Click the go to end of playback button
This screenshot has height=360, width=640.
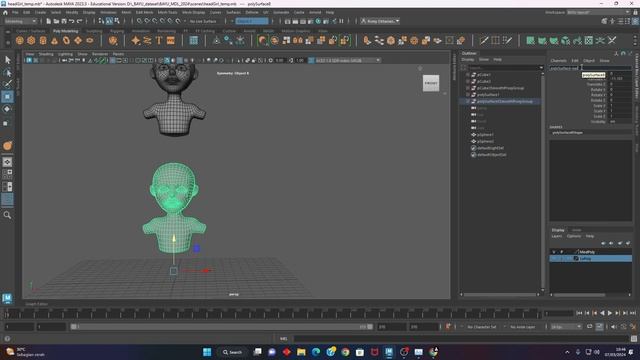click(x=633, y=313)
